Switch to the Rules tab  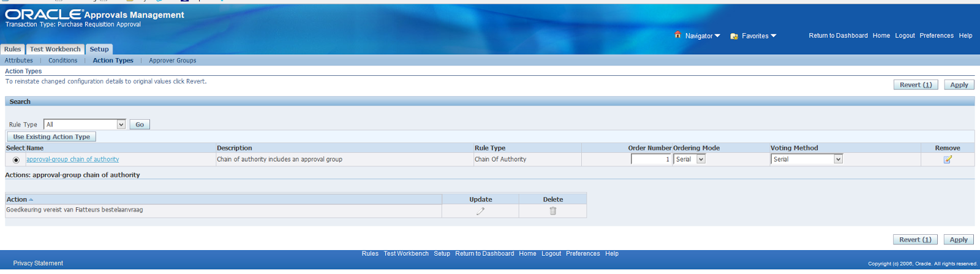click(12, 50)
